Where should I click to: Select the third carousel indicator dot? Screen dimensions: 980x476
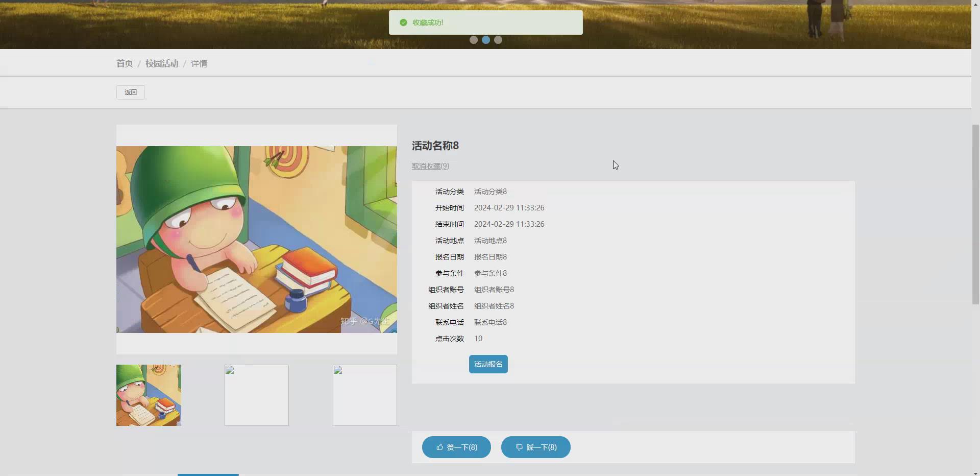(x=498, y=40)
